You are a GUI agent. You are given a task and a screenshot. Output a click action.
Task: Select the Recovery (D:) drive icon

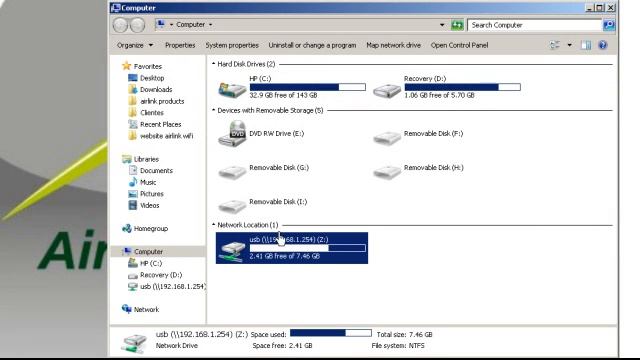387,90
